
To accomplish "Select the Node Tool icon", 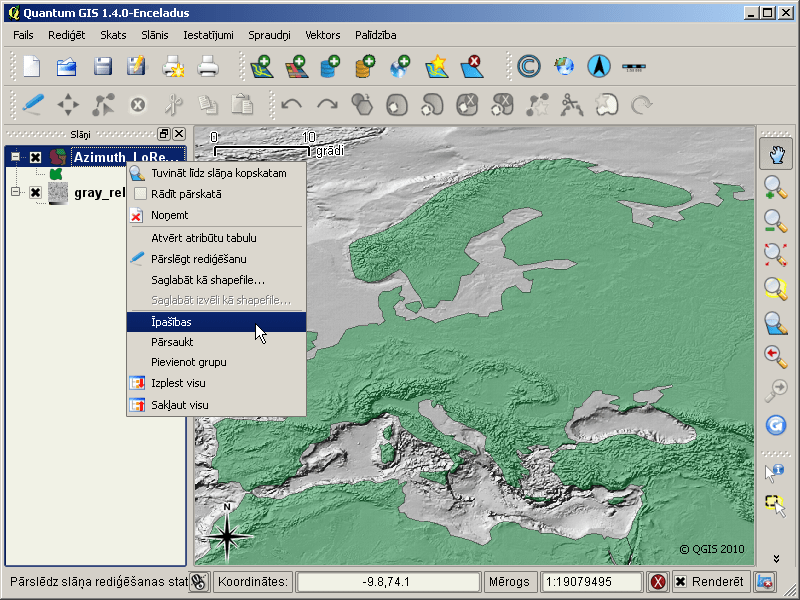I will (x=103, y=105).
